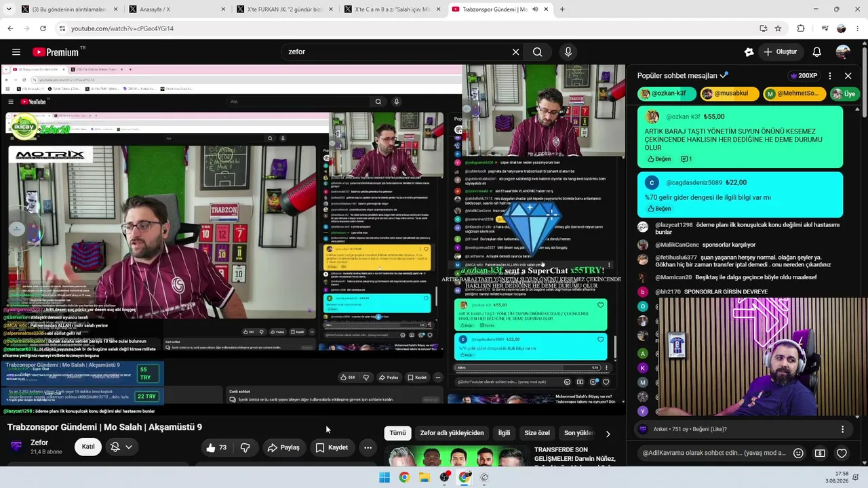Open replies on ozkan-k3f's Super Chat

[x=686, y=159]
